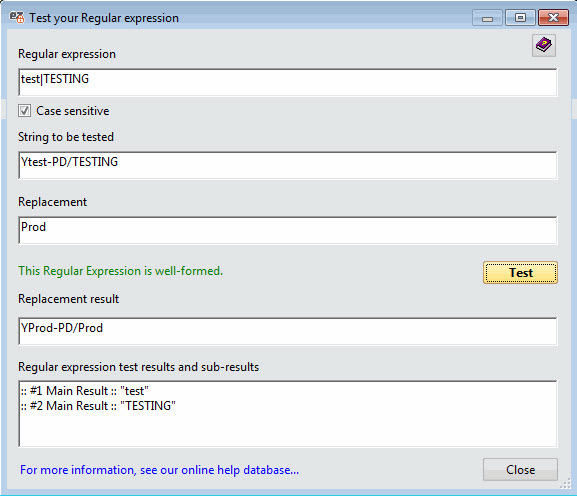The height and width of the screenshot is (496, 577).
Task: Open the help book icon
Action: (544, 46)
